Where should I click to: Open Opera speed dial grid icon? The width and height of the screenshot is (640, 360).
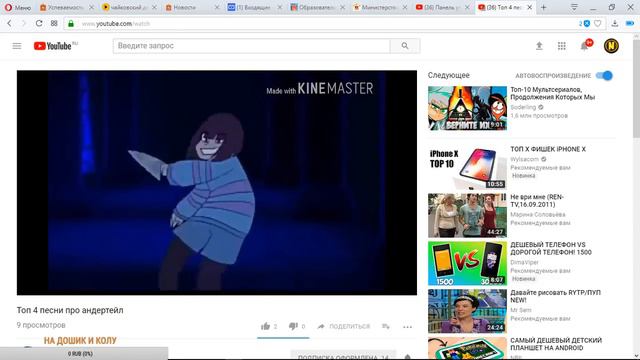point(54,24)
